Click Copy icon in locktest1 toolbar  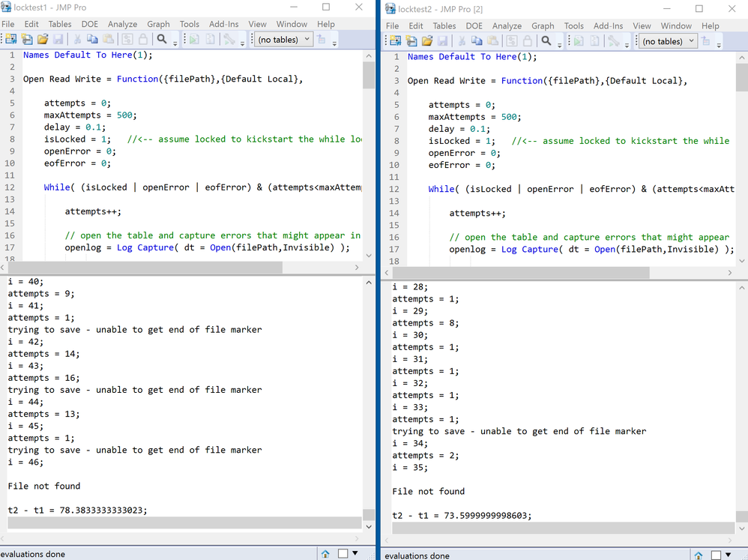click(92, 40)
